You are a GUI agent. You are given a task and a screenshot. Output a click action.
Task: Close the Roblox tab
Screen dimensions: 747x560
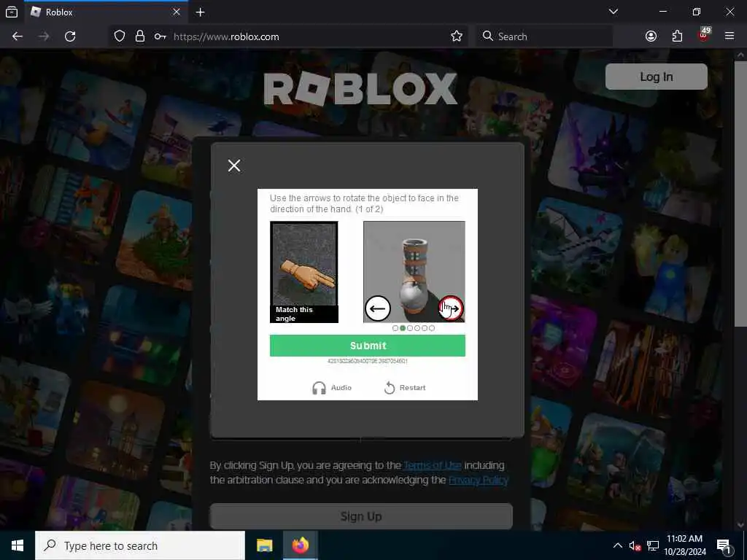(x=177, y=12)
